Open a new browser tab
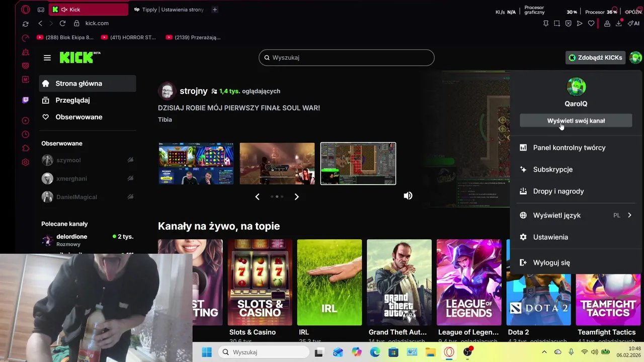644x362 pixels. 215,10
